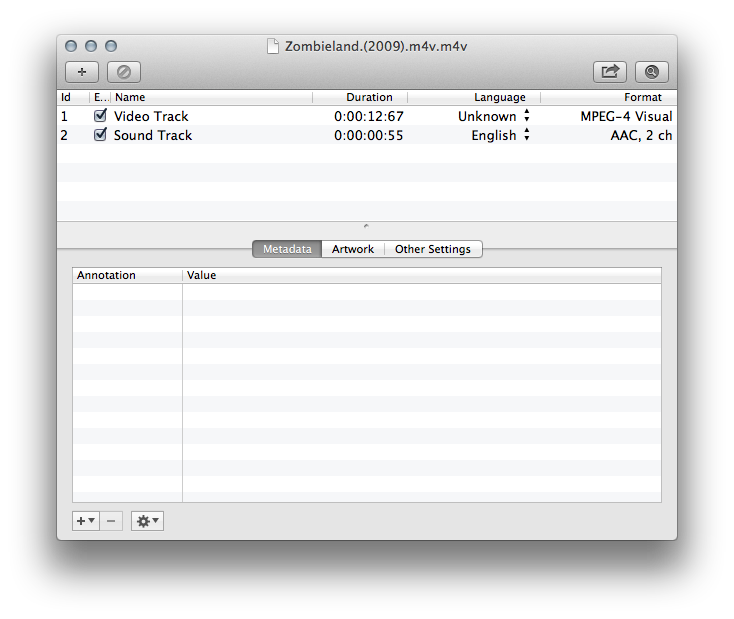The height and width of the screenshot is (619, 734).
Task: Open the metadata search toolbar icon
Action: [x=652, y=72]
